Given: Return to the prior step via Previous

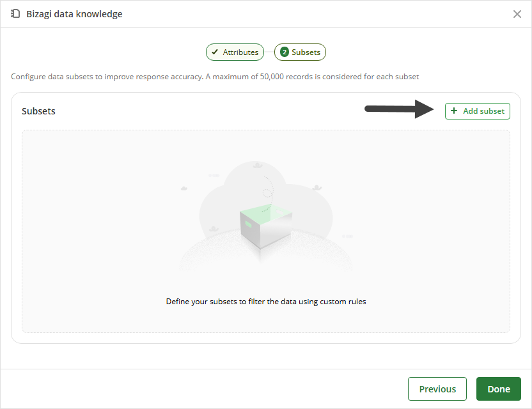Looking at the screenshot, I should (437, 389).
